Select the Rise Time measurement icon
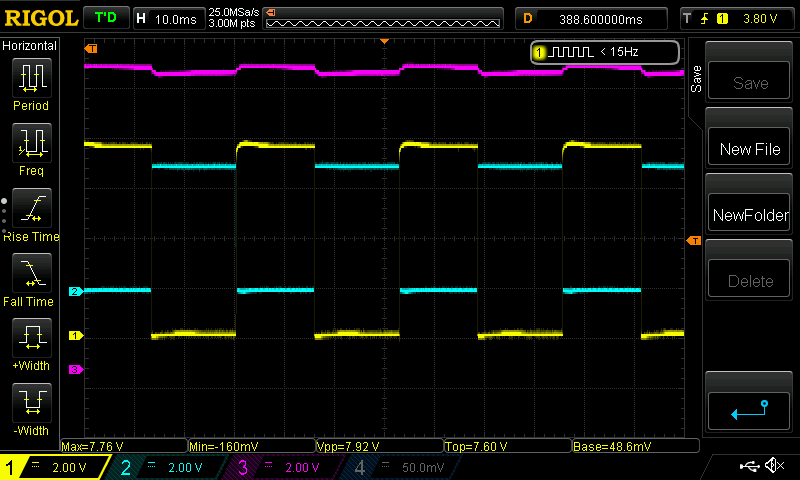Viewport: 800px width, 480px height. click(32, 208)
